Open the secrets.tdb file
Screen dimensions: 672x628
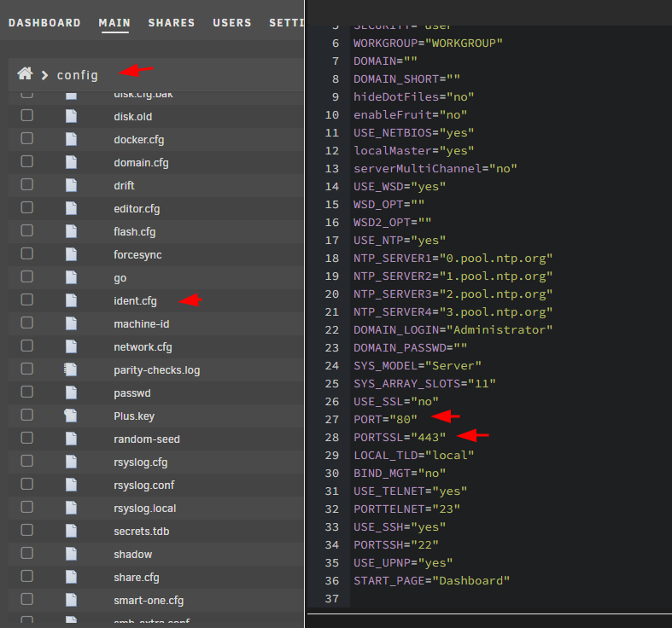(x=142, y=532)
